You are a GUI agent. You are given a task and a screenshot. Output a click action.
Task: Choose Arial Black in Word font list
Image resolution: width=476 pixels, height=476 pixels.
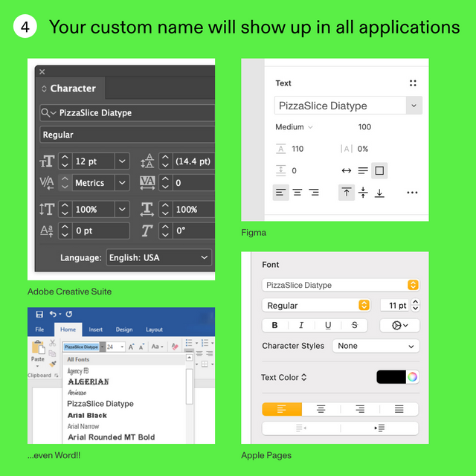click(88, 415)
